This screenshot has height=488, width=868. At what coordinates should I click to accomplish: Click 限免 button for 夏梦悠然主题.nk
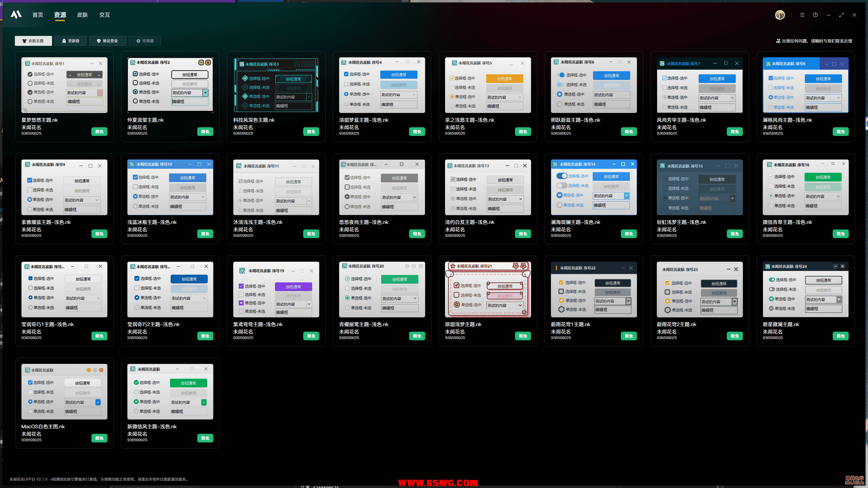point(99,132)
